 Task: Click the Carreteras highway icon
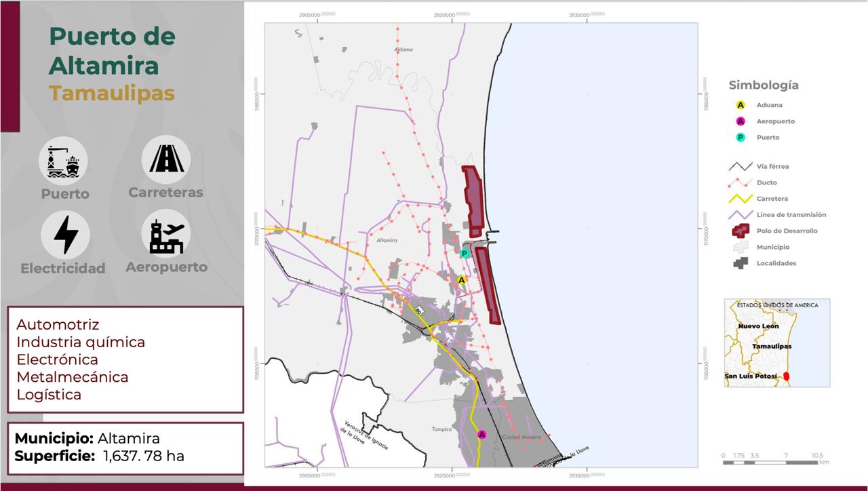[166, 159]
